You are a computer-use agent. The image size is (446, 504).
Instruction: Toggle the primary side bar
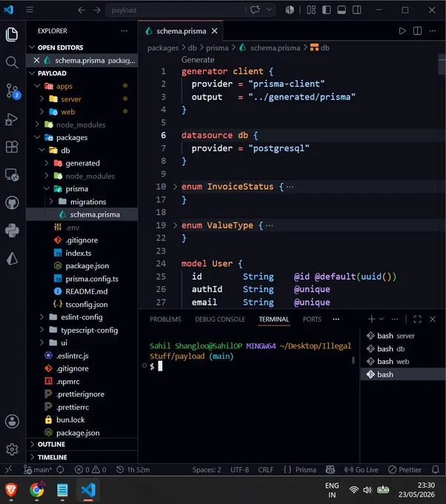pos(327,10)
